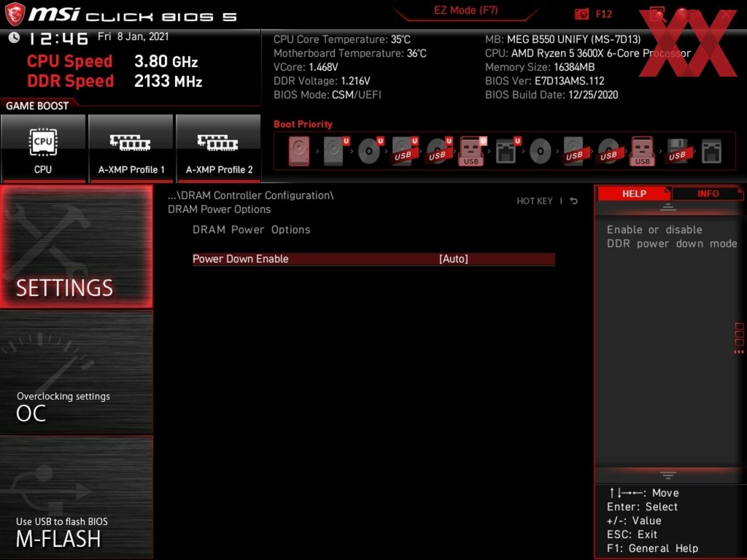Select the hard disk boot device without U badge
747x560 pixels.
[299, 151]
